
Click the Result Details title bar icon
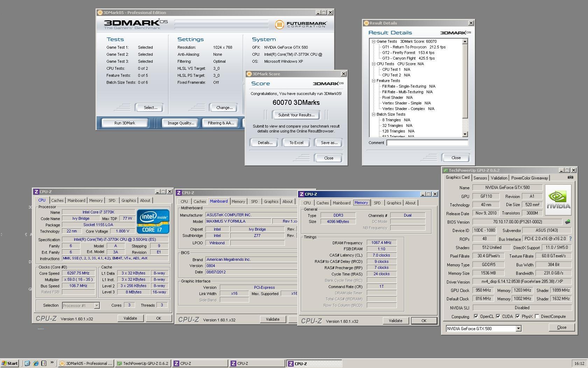(x=366, y=23)
